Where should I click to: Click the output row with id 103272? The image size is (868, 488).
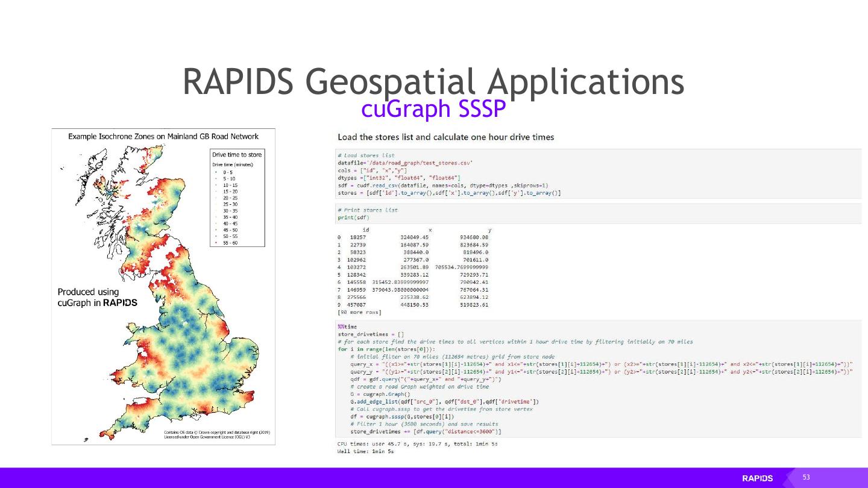[413, 267]
